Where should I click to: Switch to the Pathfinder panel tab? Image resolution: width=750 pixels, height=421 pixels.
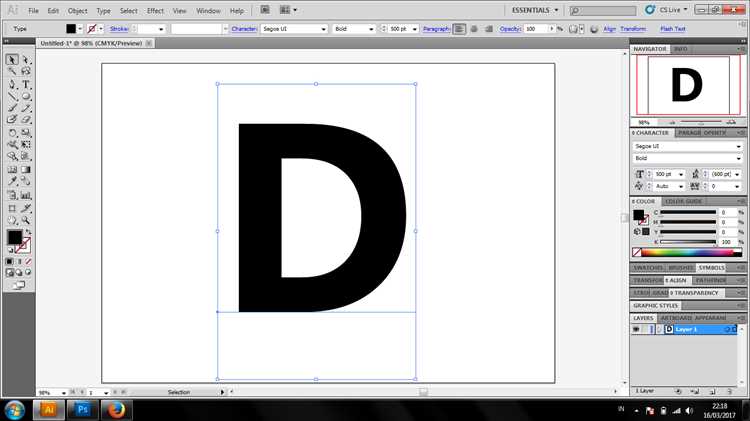tap(711, 280)
